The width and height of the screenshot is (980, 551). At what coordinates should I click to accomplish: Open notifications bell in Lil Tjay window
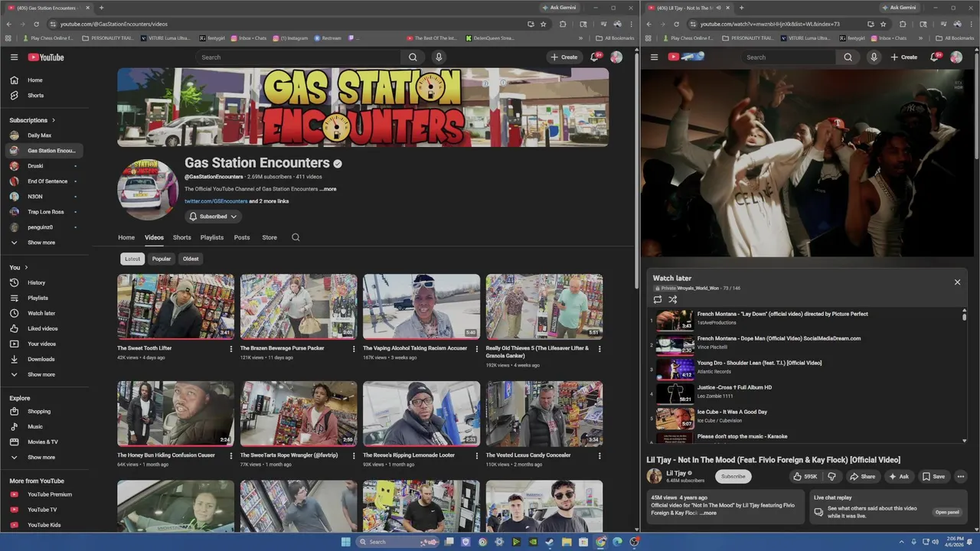pyautogui.click(x=935, y=57)
